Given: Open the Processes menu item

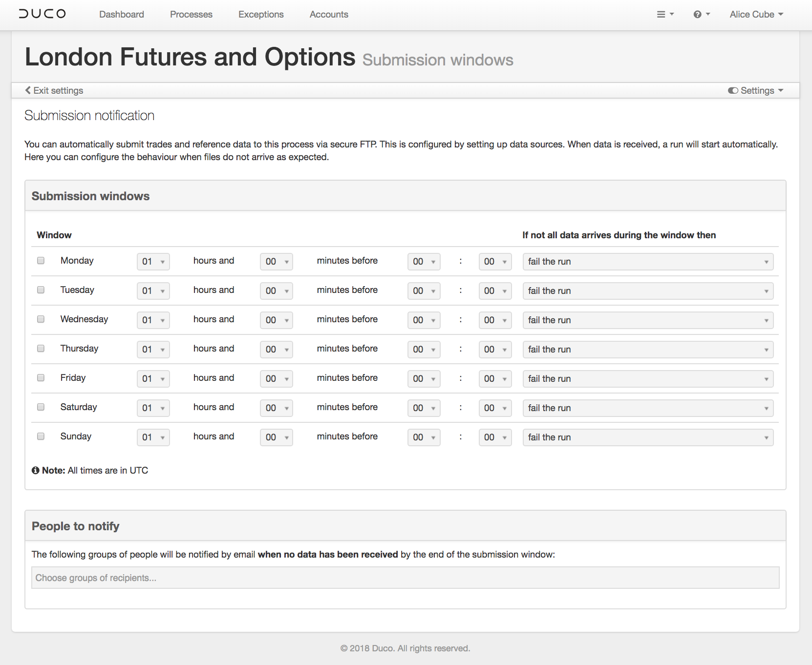Looking at the screenshot, I should [x=191, y=15].
